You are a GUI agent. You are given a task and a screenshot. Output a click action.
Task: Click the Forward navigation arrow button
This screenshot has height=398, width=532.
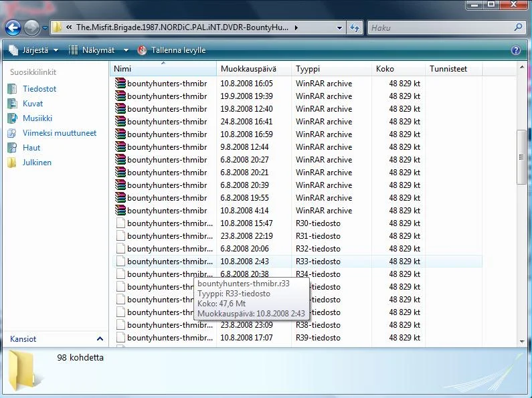31,28
